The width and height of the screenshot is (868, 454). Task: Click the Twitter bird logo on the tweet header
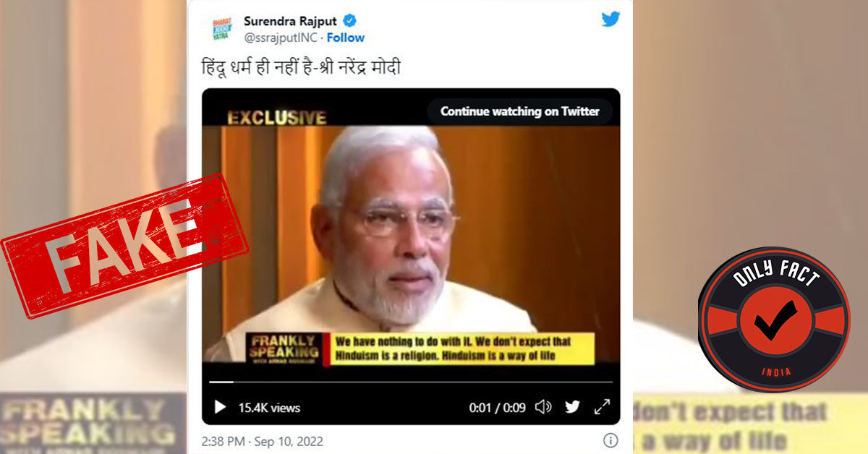(610, 20)
